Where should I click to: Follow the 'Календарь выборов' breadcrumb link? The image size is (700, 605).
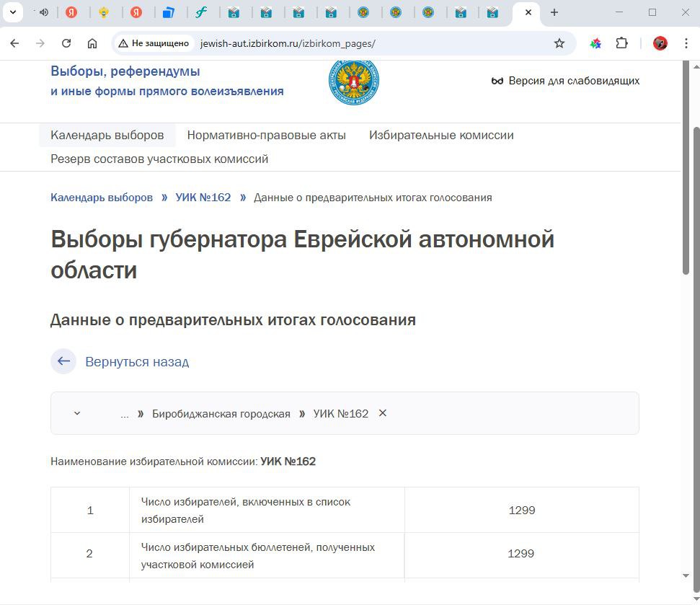coord(102,198)
